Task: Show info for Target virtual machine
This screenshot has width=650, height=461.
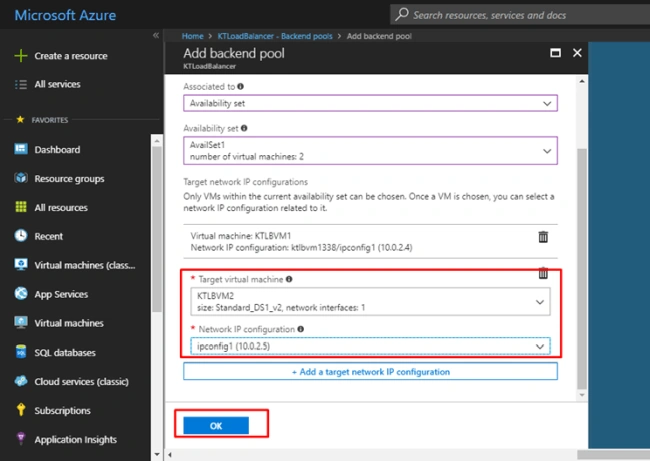Action: click(x=289, y=279)
